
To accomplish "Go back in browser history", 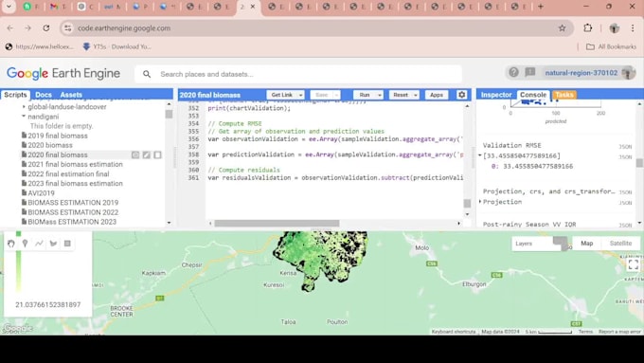I will pos(9,27).
